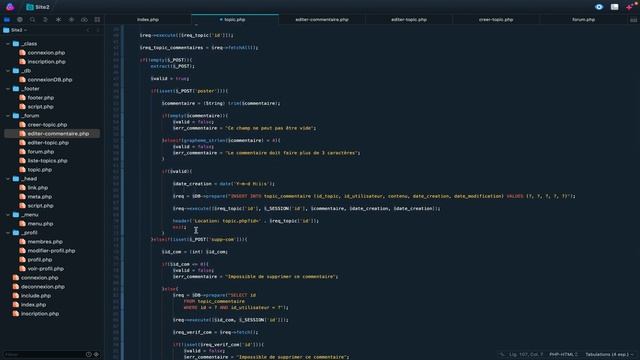This screenshot has height=360, width=640.
Task: Click the _class folder icon
Action: (x=16, y=44)
